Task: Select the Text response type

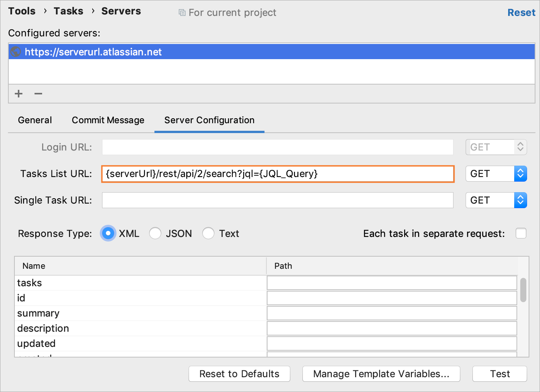Action: click(x=208, y=233)
